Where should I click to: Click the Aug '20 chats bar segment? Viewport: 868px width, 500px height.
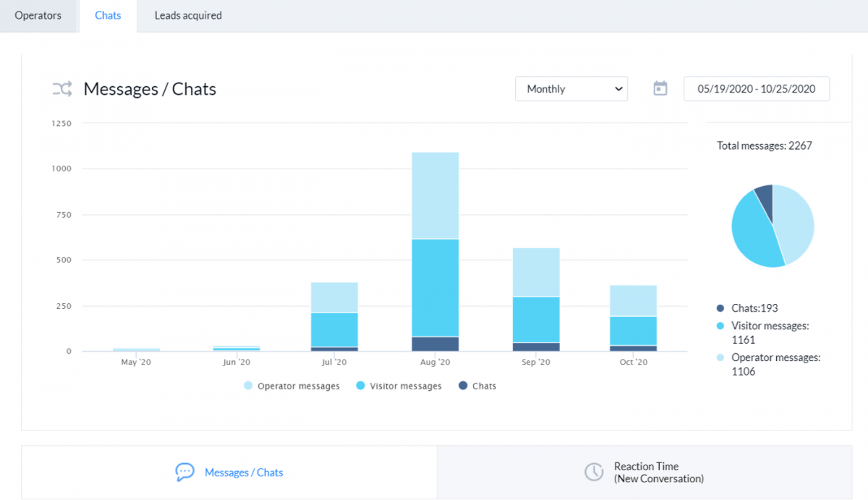click(435, 344)
